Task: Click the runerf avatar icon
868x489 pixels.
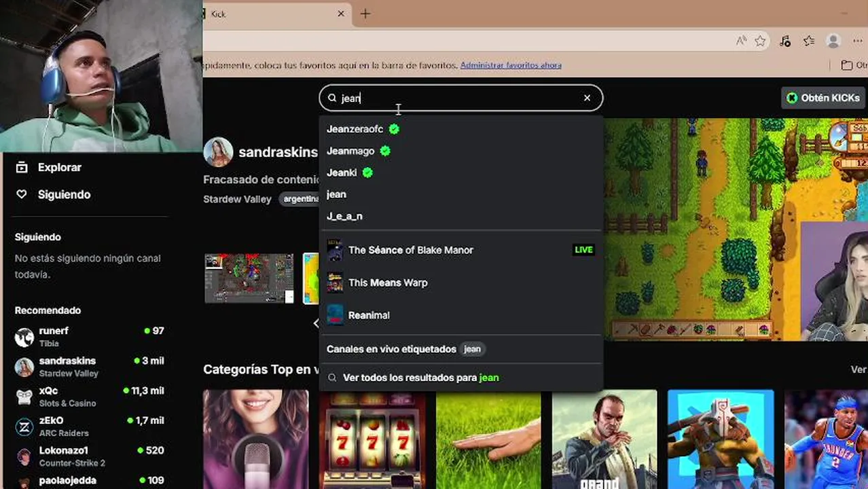Action: [x=24, y=338]
